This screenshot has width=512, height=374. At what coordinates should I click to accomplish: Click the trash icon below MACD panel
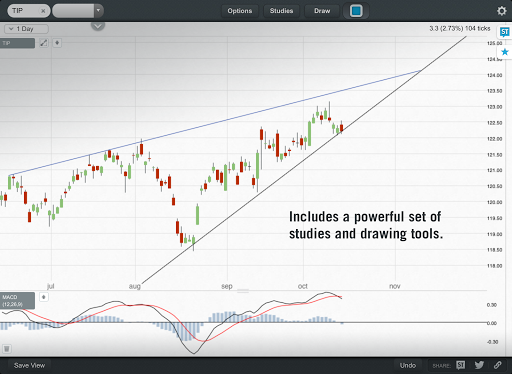pyautogui.click(x=7, y=349)
